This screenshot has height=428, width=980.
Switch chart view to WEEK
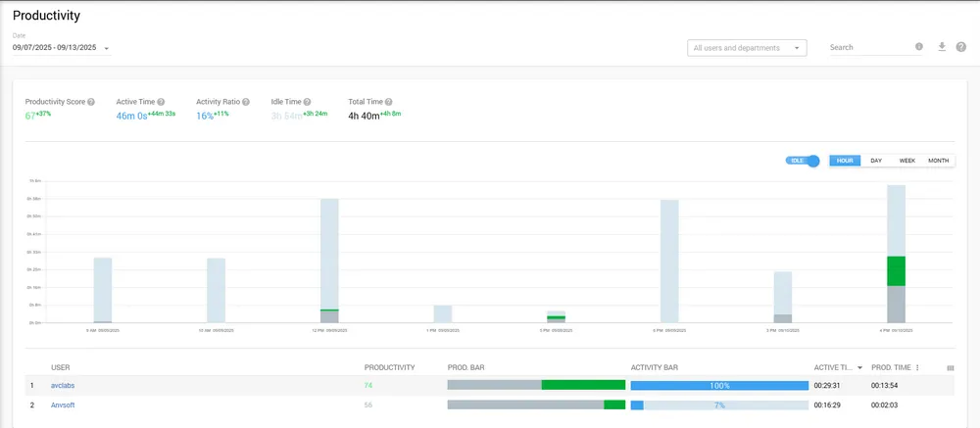click(x=907, y=161)
